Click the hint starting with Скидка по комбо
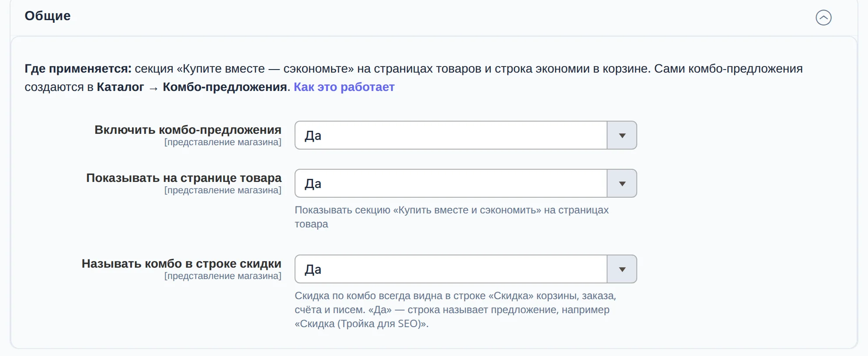Image resolution: width=868 pixels, height=356 pixels. pyautogui.click(x=455, y=310)
